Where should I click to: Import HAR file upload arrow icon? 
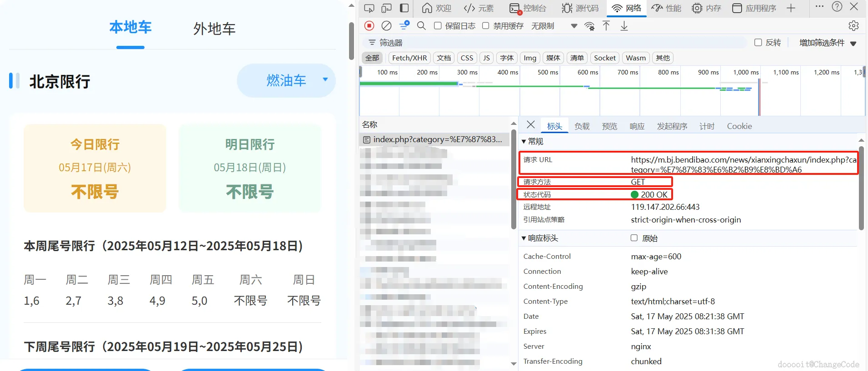[x=606, y=26]
